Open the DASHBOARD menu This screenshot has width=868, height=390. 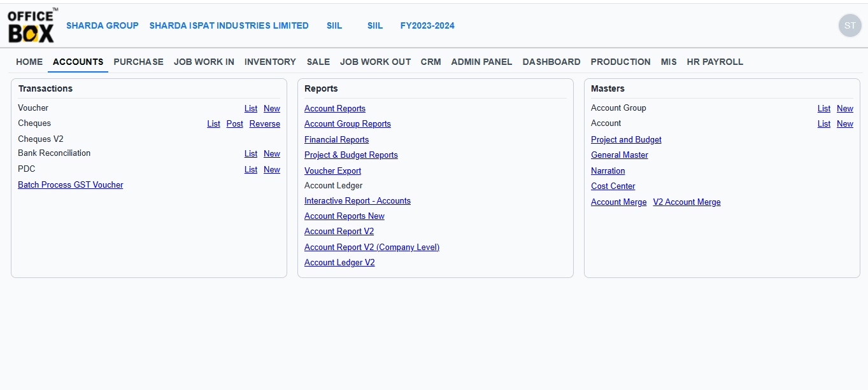pos(551,62)
